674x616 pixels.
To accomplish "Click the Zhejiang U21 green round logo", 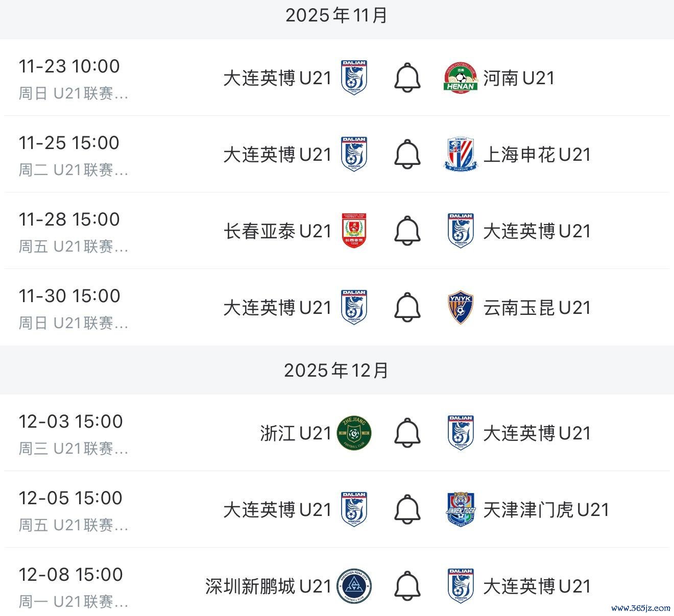I will click(x=354, y=433).
